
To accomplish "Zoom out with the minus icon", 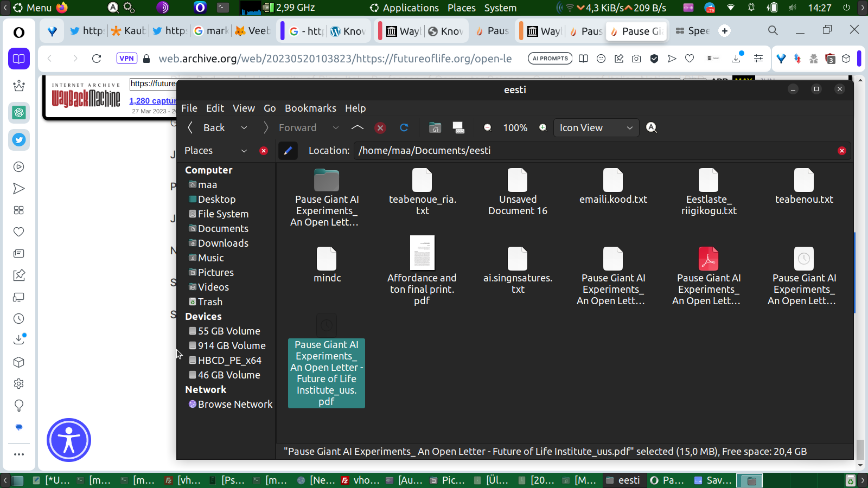I will tap(488, 127).
